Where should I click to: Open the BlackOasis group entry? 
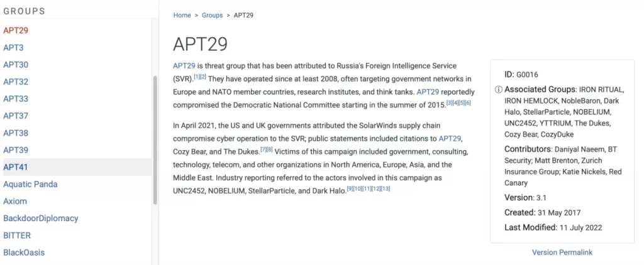(24, 252)
